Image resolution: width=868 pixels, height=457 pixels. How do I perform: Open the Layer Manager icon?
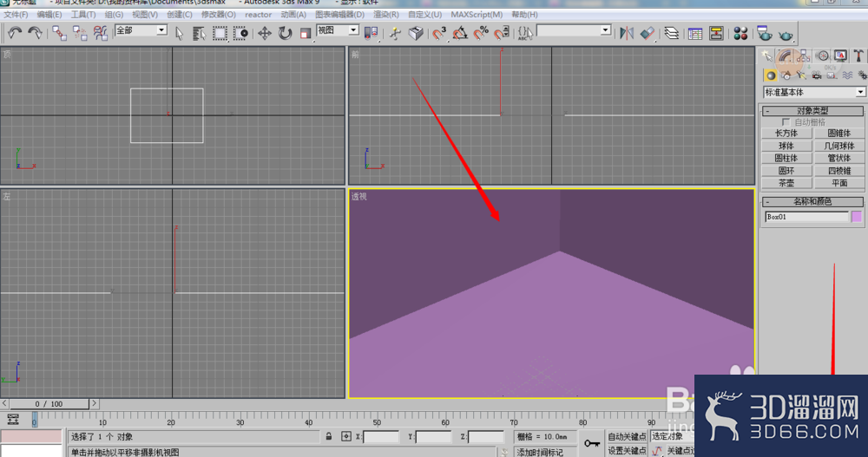[x=672, y=33]
